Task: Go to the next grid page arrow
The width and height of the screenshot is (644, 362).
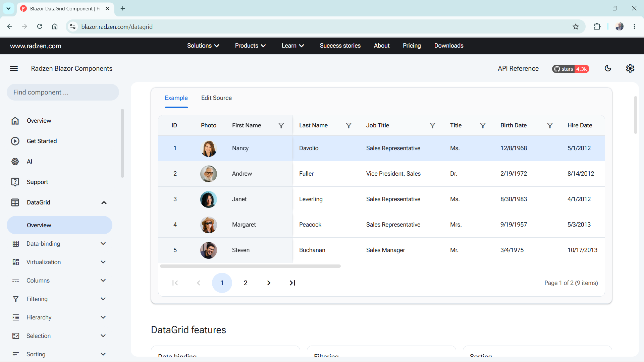Action: [269, 283]
